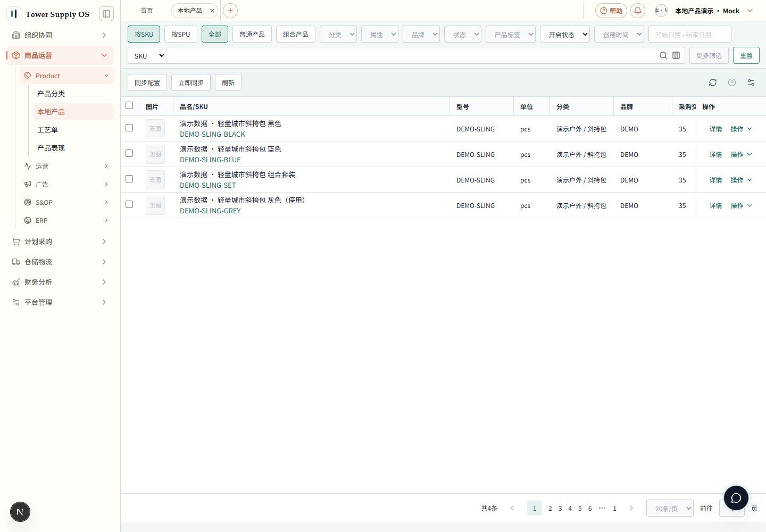Open the 仓储物流 truck menu
The width and height of the screenshot is (766, 532).
(60, 262)
